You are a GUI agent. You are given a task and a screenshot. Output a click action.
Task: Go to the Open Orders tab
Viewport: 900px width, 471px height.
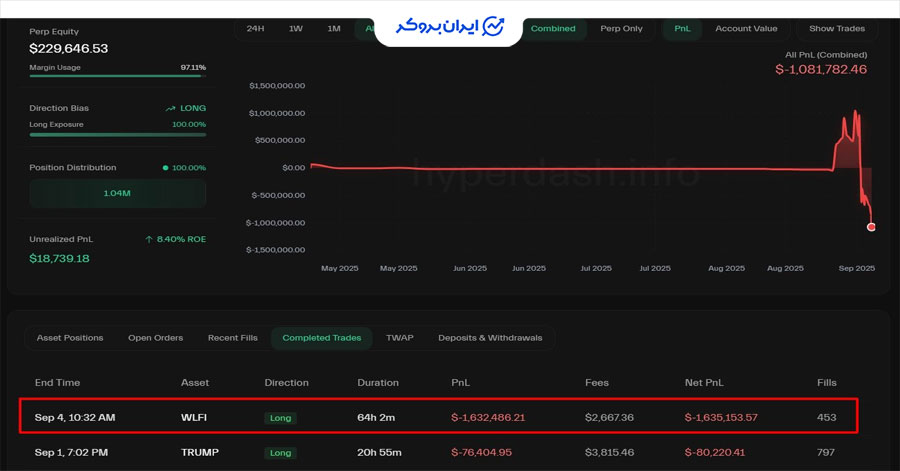click(155, 338)
